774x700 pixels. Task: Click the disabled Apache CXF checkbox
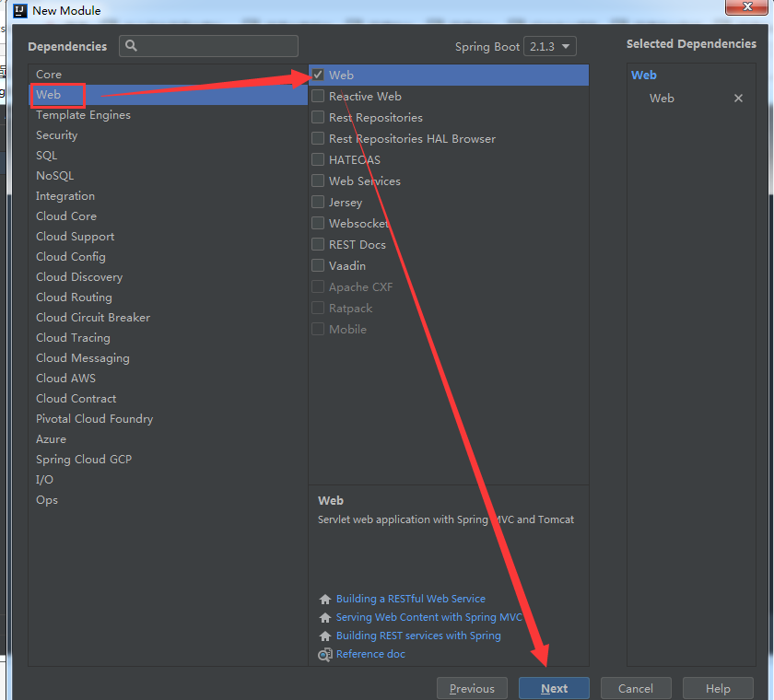pyautogui.click(x=318, y=286)
